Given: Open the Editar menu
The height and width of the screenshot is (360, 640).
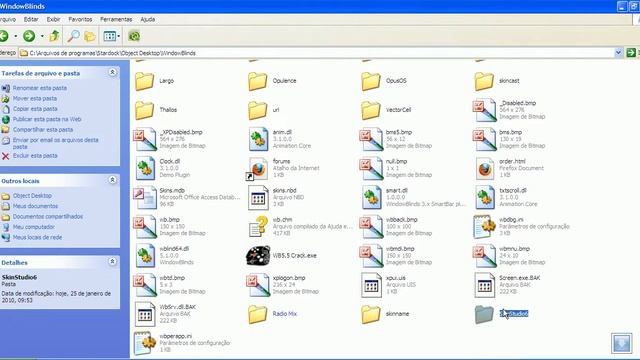Looking at the screenshot, I should tap(31, 19).
